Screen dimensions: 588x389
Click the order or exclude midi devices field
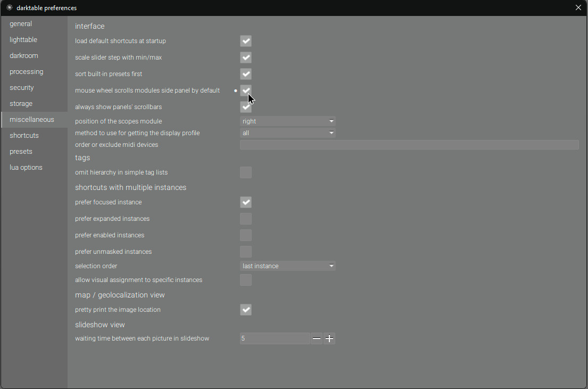tap(409, 144)
